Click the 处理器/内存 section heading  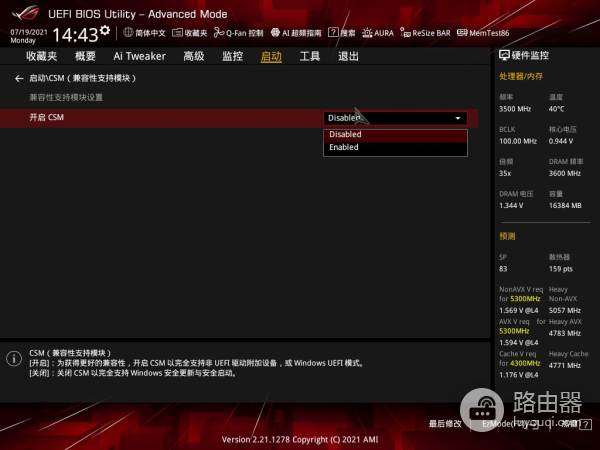[521, 77]
